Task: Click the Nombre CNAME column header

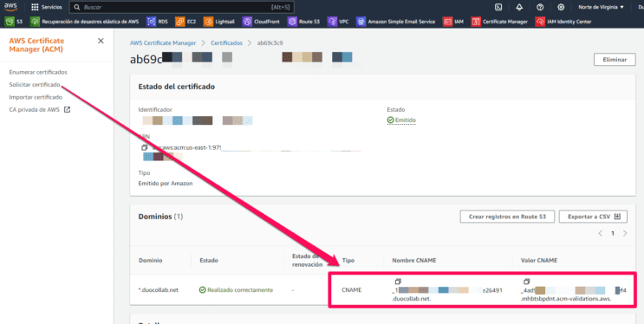Action: click(x=414, y=261)
